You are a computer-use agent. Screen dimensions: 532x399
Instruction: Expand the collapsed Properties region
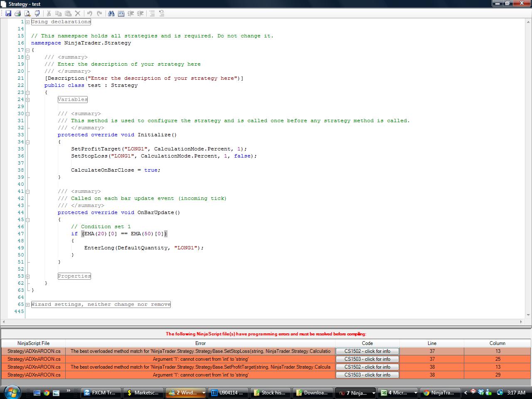click(27, 276)
